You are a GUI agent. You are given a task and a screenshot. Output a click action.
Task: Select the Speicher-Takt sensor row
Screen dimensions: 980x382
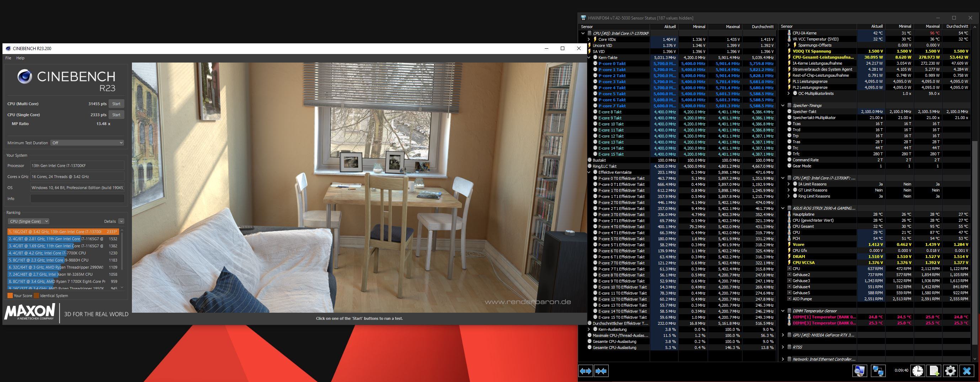(x=878, y=112)
